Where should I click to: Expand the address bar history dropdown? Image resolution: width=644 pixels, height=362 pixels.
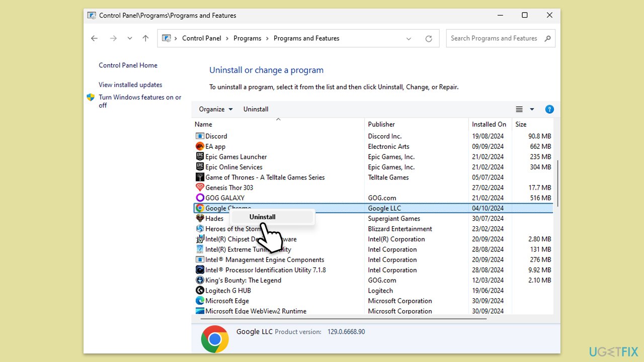pyautogui.click(x=409, y=38)
